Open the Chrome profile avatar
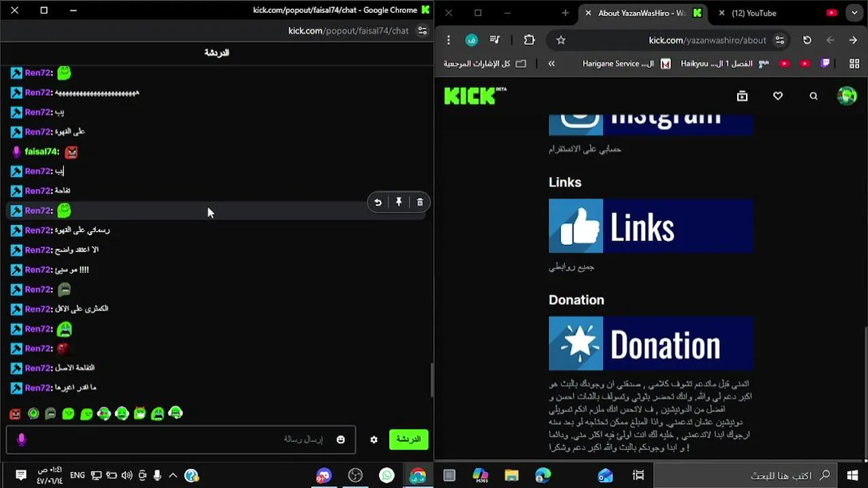The width and height of the screenshot is (868, 488). (x=471, y=40)
